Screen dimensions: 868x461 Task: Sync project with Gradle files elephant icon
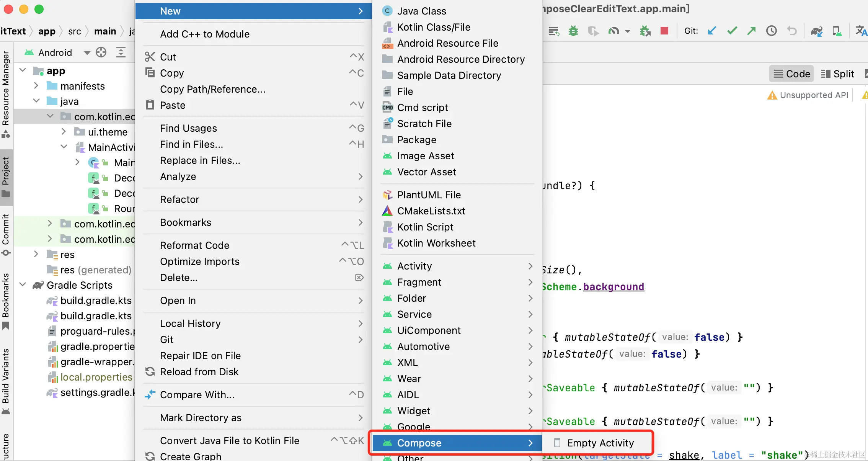816,31
